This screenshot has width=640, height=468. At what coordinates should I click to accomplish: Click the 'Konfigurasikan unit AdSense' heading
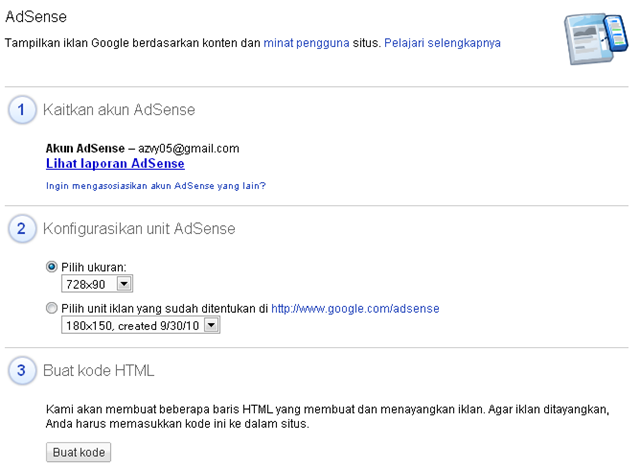click(x=139, y=229)
